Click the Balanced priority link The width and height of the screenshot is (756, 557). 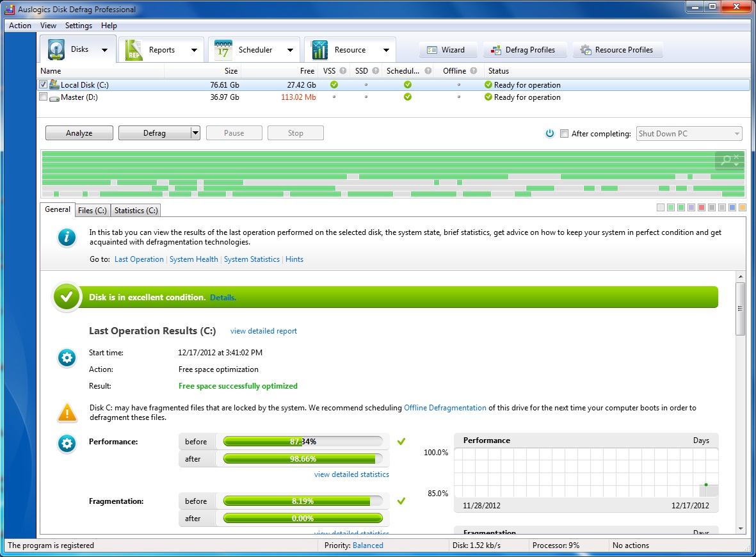pos(368,545)
